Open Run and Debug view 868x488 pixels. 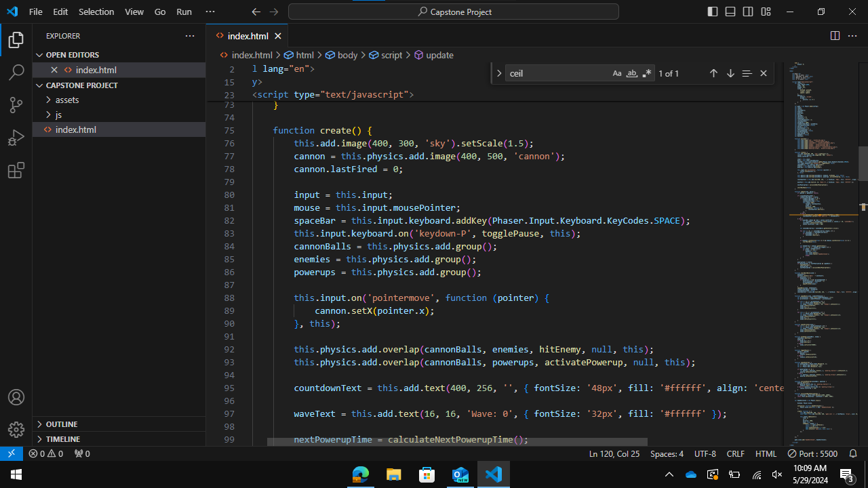(x=16, y=138)
